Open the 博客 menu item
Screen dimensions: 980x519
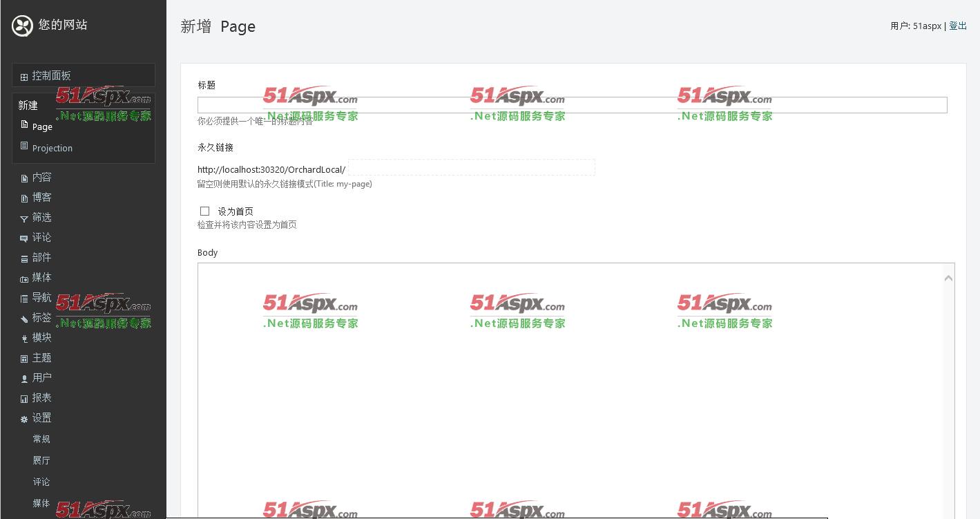pyautogui.click(x=41, y=198)
